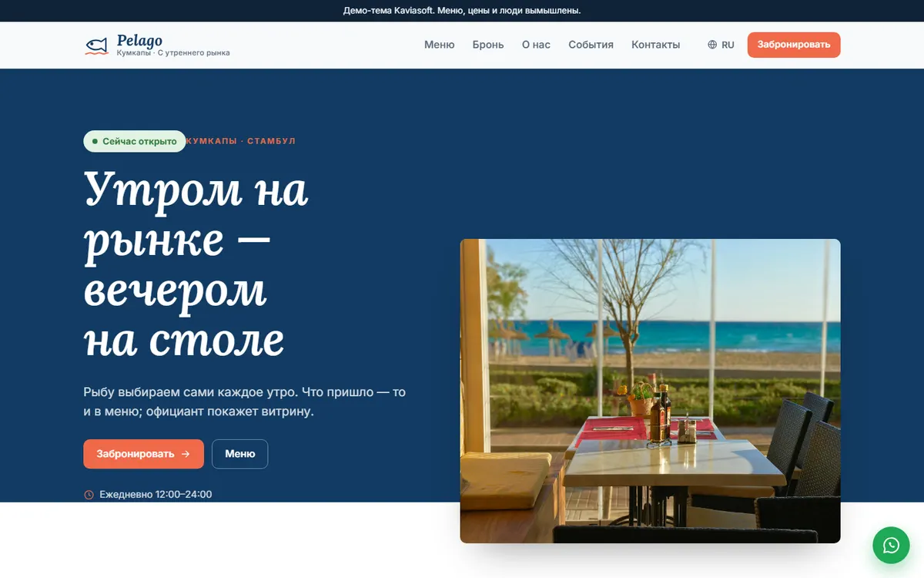Click the Pelago brand name link

139,40
